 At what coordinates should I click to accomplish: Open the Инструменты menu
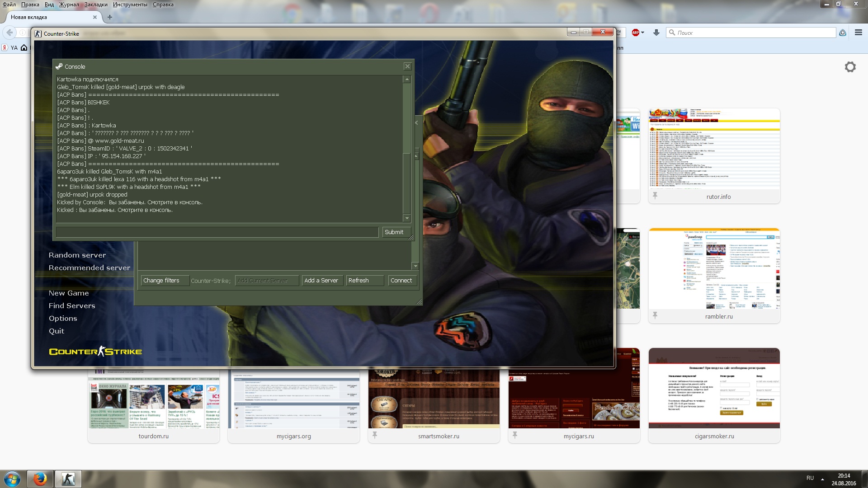pos(130,5)
